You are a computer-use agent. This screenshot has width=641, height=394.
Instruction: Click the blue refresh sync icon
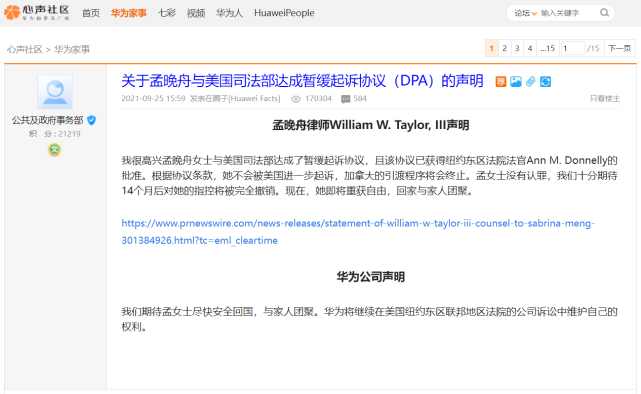tap(545, 82)
